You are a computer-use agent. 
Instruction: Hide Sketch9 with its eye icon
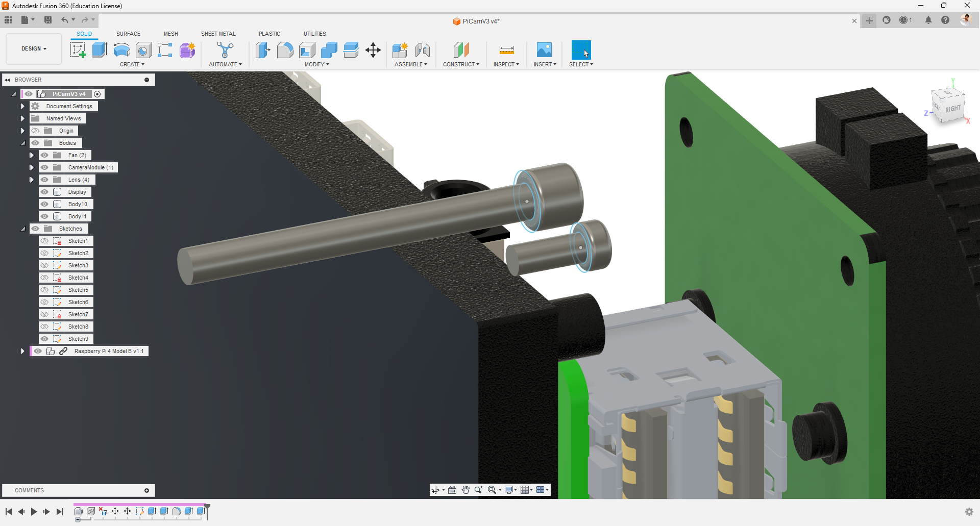click(x=45, y=339)
